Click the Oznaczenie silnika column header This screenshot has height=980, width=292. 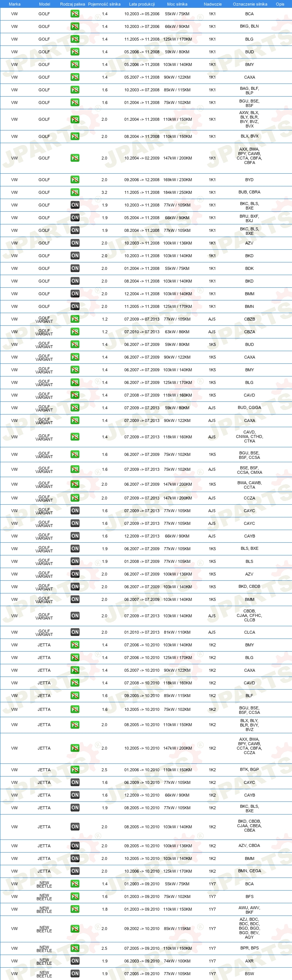(250, 4)
